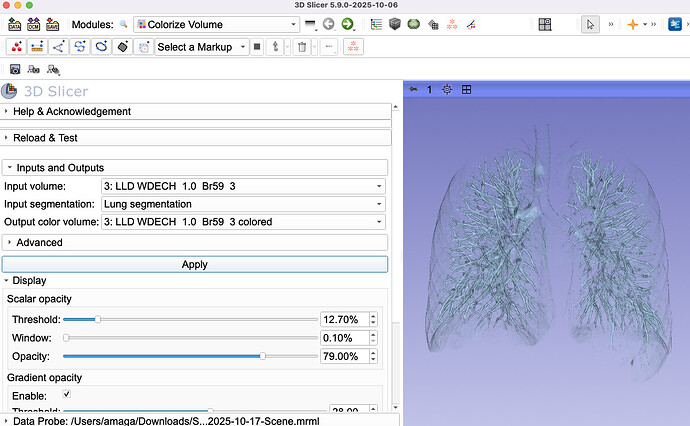Click the Apply button

195,264
